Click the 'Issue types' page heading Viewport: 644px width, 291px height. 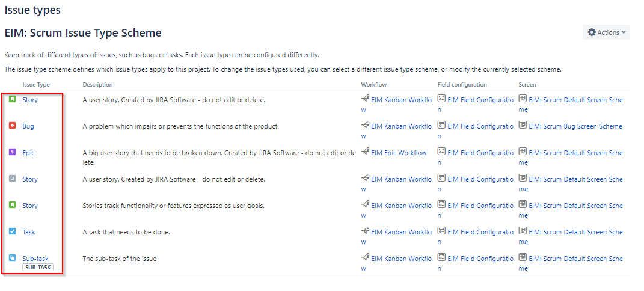click(x=32, y=10)
